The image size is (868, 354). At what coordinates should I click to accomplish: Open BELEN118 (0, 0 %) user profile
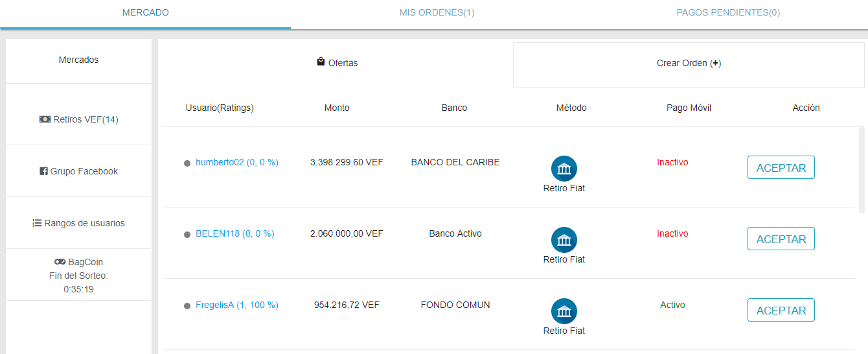[x=235, y=233]
